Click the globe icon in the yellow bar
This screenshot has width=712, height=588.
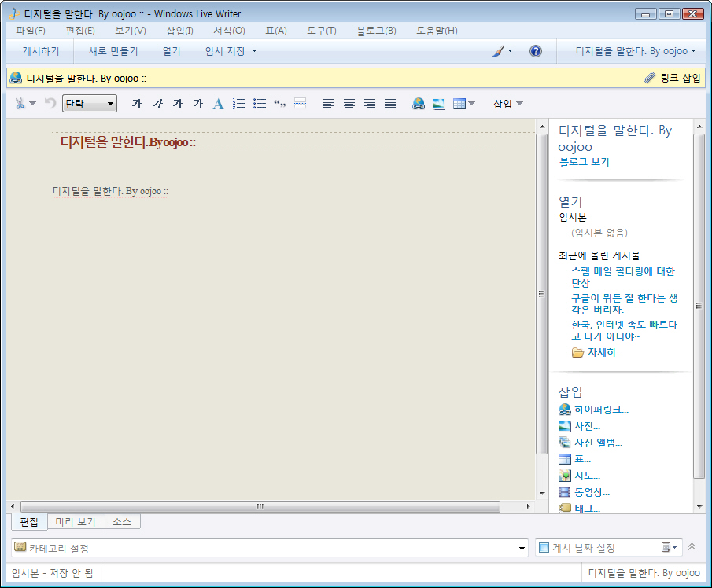(16, 78)
